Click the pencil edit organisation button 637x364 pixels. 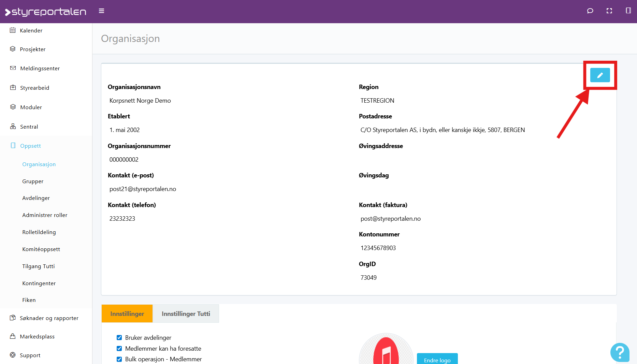pos(600,75)
